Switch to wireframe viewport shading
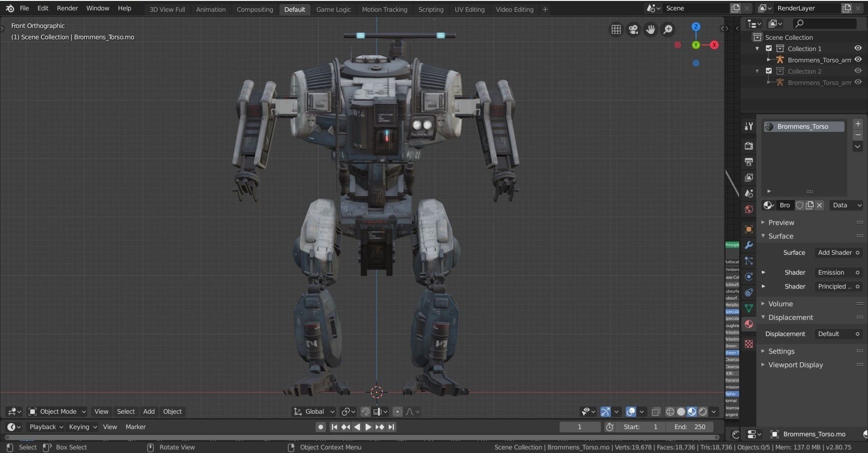This screenshot has width=868, height=453. click(670, 411)
